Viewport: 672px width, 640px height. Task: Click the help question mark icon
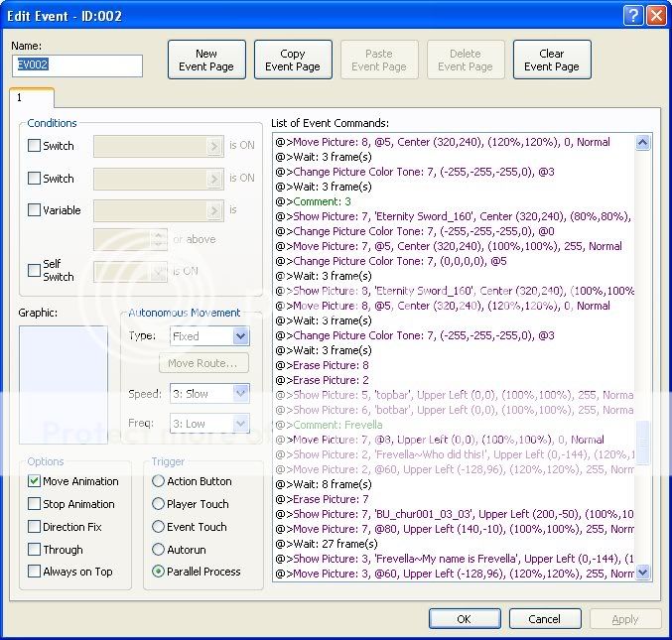(633, 15)
